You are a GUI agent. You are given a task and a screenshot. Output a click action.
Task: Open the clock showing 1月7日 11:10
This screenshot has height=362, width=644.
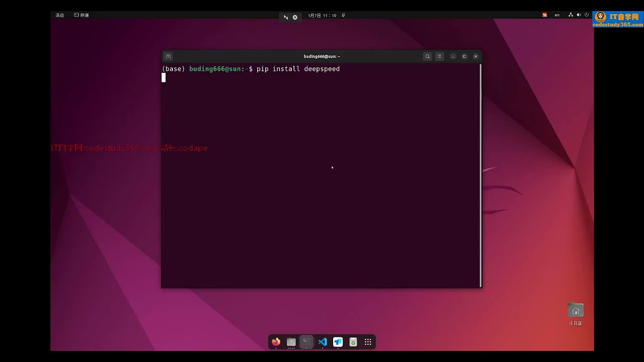click(322, 16)
